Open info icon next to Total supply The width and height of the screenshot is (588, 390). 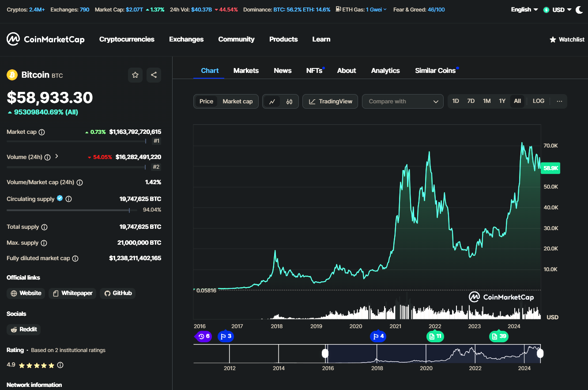pyautogui.click(x=44, y=227)
